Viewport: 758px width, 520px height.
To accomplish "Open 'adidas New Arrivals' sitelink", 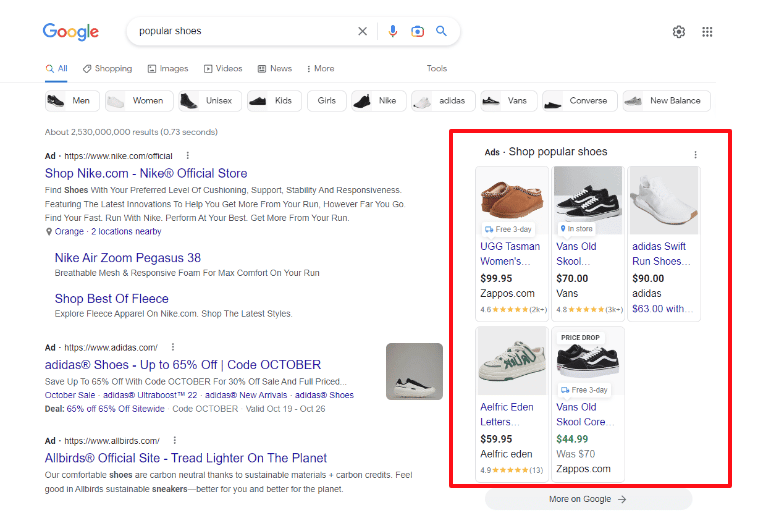I will [246, 395].
